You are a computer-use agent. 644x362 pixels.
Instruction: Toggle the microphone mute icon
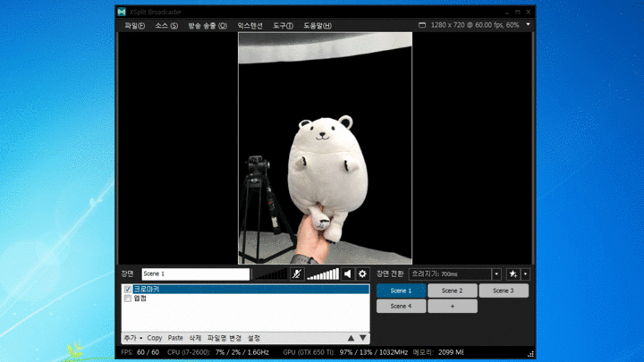tap(297, 274)
